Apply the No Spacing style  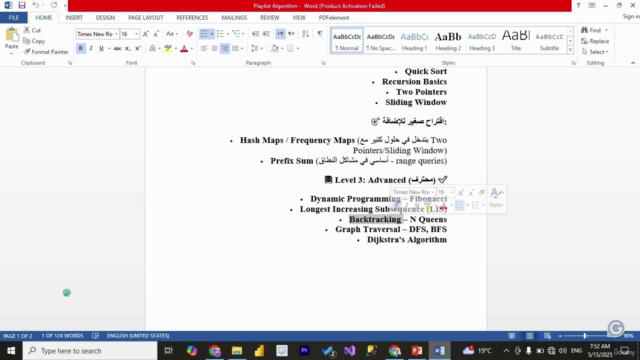tap(380, 41)
